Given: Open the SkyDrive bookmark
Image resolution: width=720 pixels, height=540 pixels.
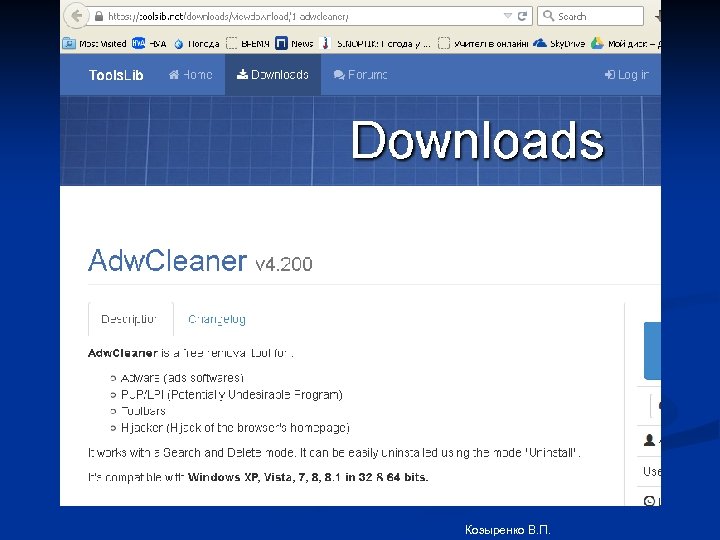Looking at the screenshot, I should pyautogui.click(x=559, y=43).
